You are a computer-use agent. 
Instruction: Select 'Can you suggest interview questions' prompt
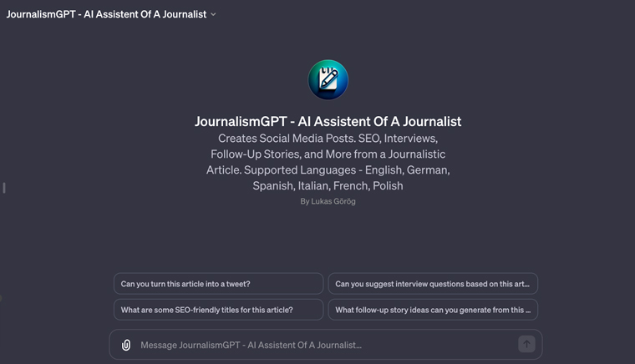tap(433, 284)
